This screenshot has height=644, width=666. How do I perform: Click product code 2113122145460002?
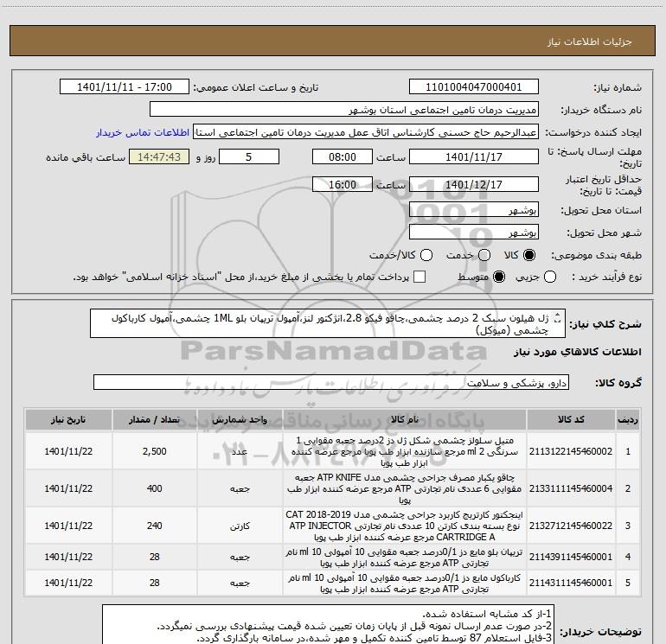pos(571,451)
